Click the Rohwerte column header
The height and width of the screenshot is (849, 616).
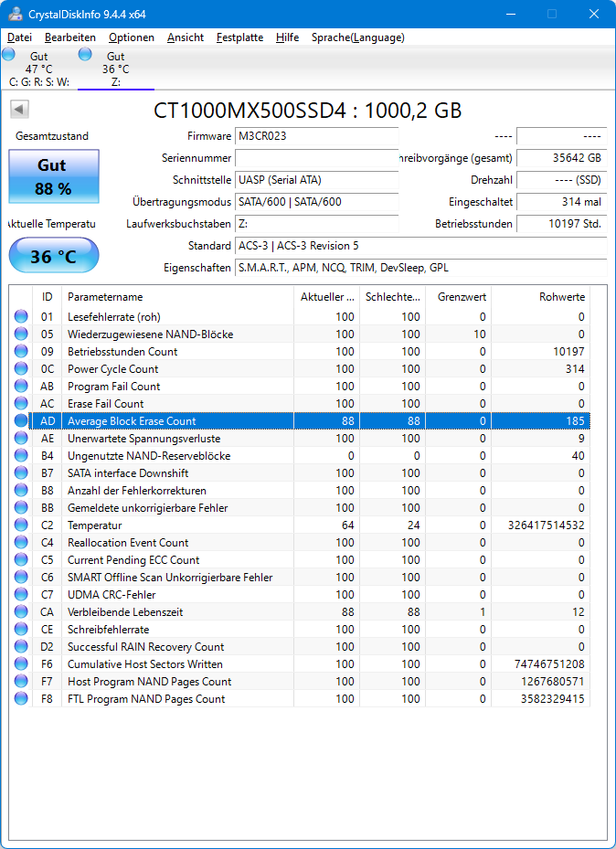pyautogui.click(x=540, y=297)
